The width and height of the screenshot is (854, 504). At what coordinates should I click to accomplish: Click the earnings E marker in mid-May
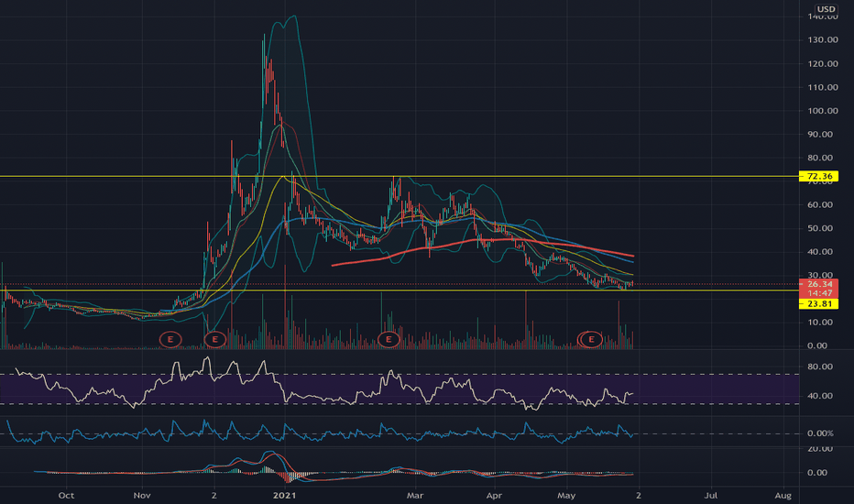coord(591,339)
